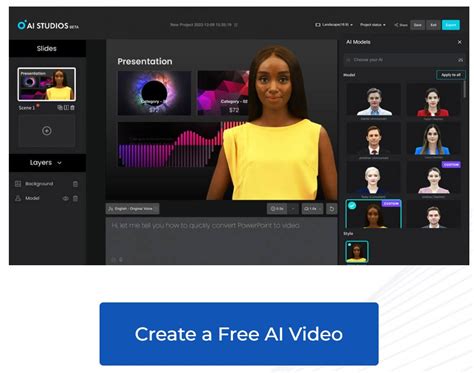Image resolution: width=474 pixels, height=373 pixels.
Task: Click the Exit button
Action: pyautogui.click(x=433, y=25)
